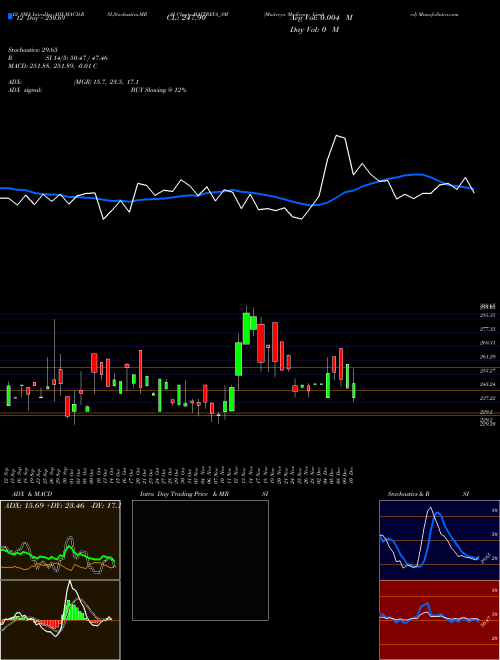Screen dimensions: 500x660
Task: Click the 261.29 price axis label
Action: (487, 357)
